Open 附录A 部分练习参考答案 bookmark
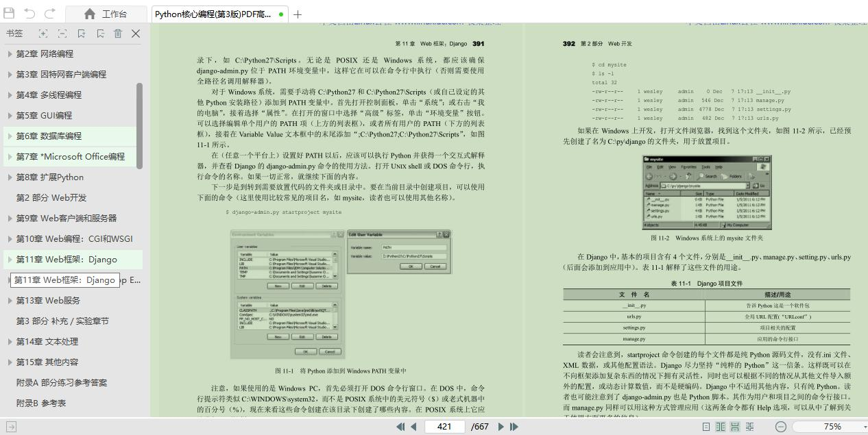Screen dimensions: 868x435 (62, 382)
